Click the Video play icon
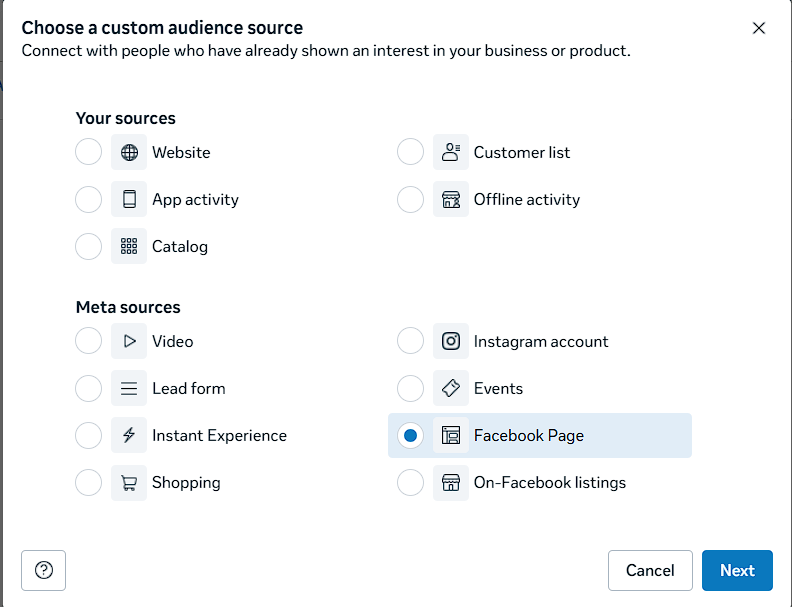 [129, 341]
